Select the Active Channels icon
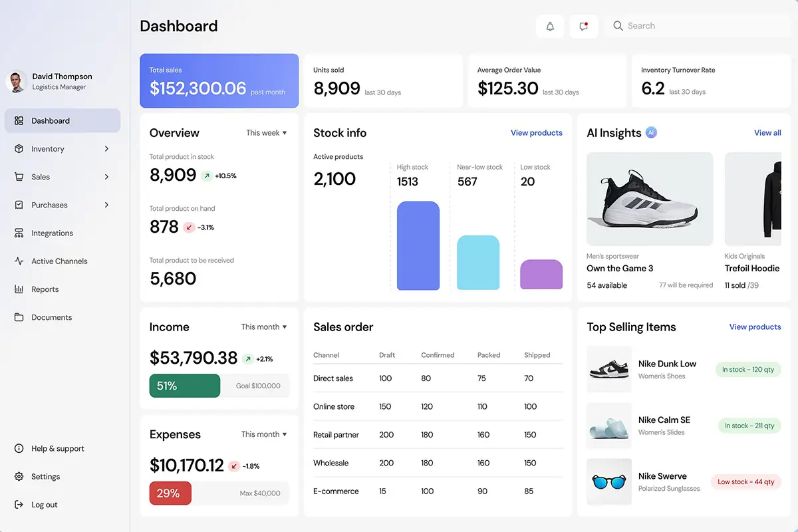 coord(21,261)
